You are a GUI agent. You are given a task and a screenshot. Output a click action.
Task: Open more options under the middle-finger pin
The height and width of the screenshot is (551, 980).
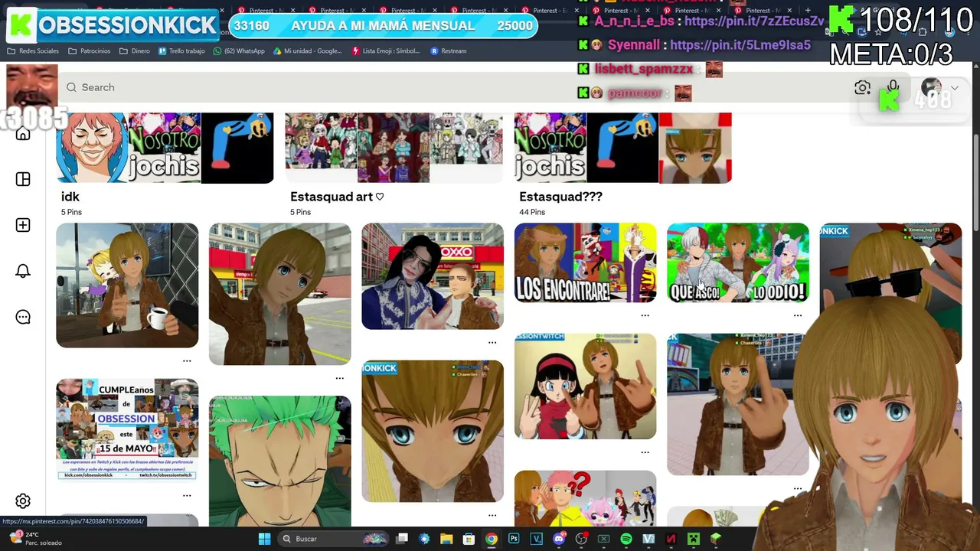[x=798, y=488]
